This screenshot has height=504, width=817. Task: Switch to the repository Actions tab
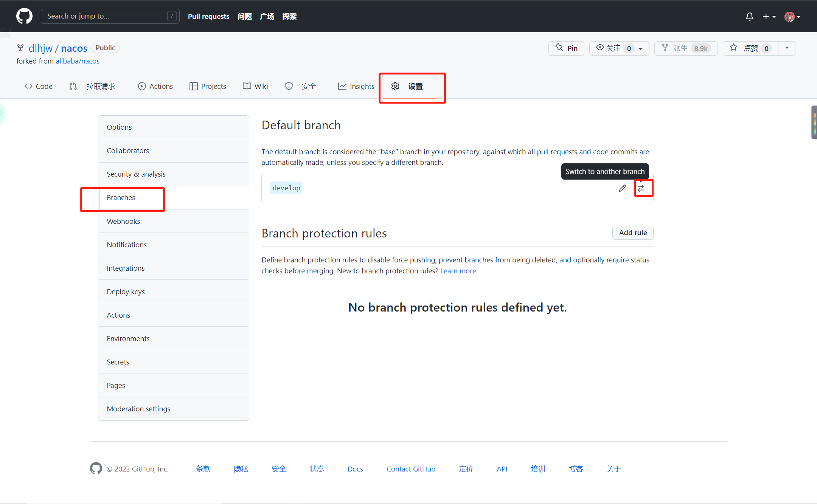pos(155,86)
